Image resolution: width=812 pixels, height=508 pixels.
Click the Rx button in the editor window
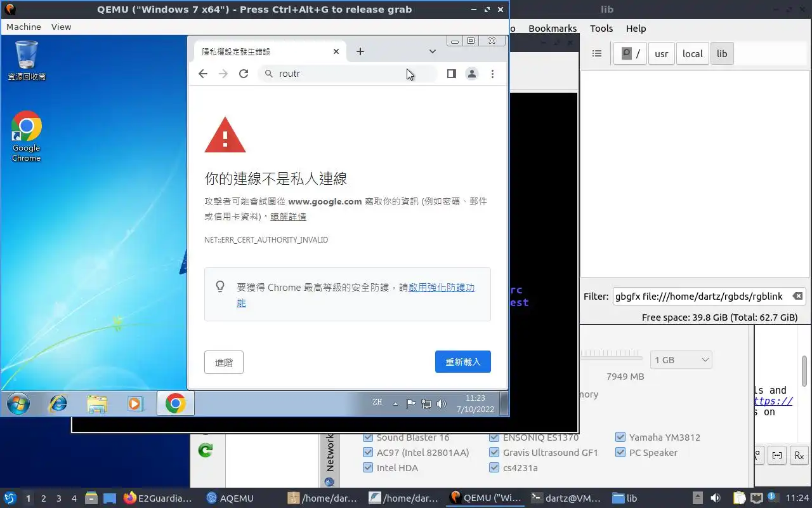pyautogui.click(x=799, y=455)
